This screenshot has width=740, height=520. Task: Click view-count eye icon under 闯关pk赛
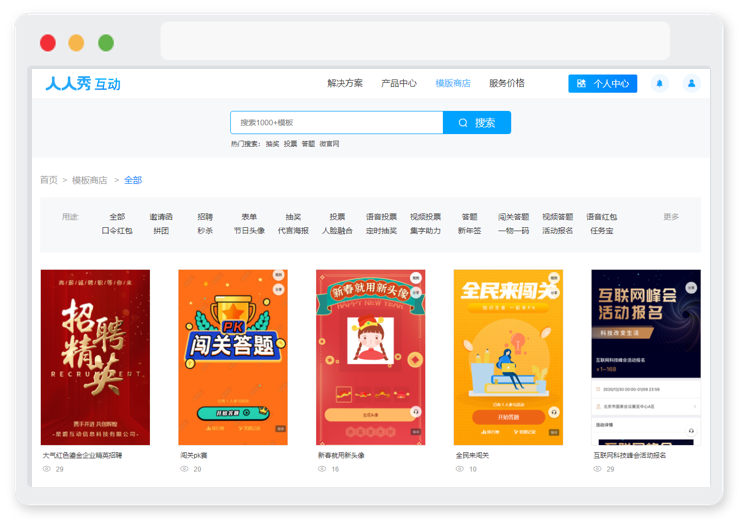click(x=184, y=469)
